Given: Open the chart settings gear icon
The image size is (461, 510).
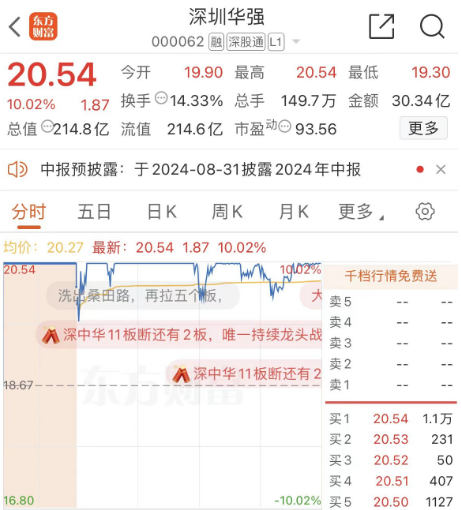Looking at the screenshot, I should coord(425,211).
